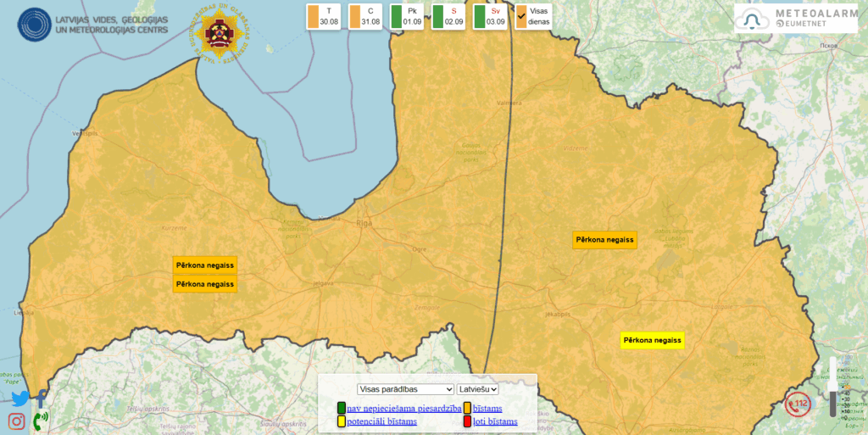Click the yellow Pērkona negaiss warning label
Viewport: 868px width, 435px height.
[652, 341]
